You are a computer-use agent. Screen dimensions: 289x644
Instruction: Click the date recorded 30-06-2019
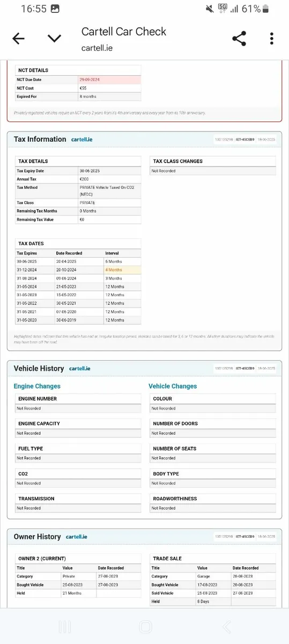click(67, 320)
